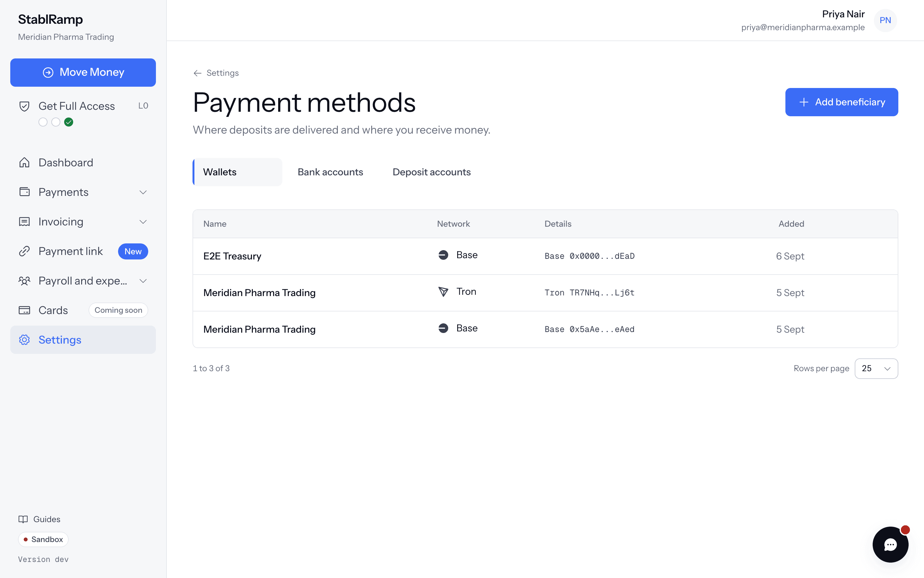Click the PN user avatar

coord(886,20)
